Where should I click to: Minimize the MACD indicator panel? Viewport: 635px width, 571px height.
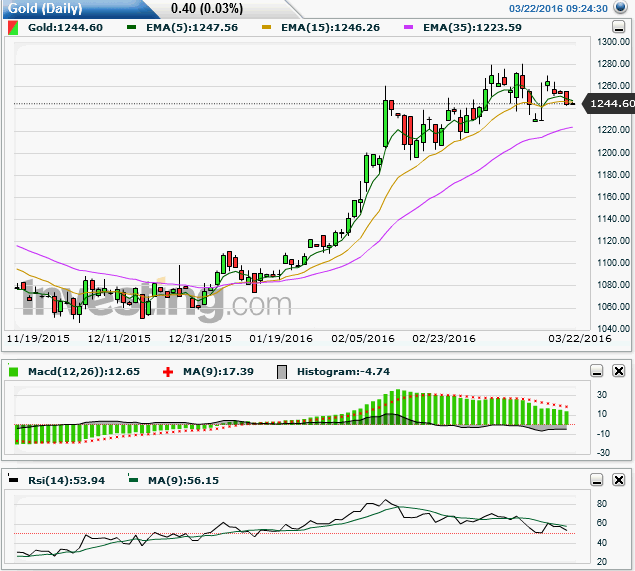pos(597,371)
